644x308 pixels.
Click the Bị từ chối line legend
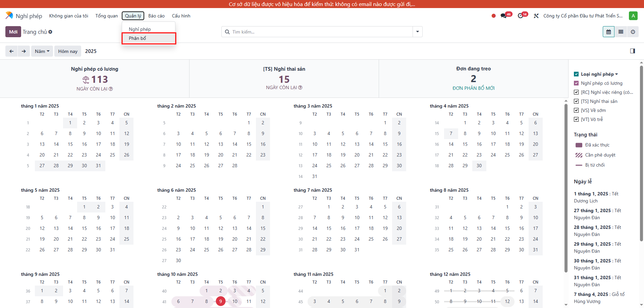pos(579,165)
